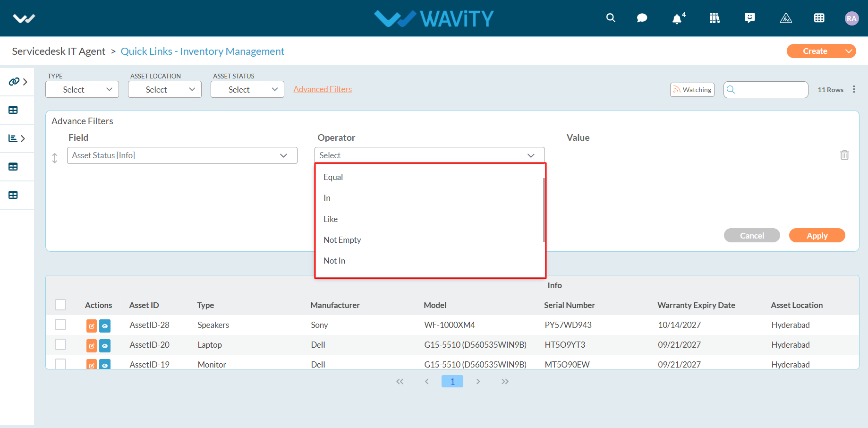The image size is (868, 428).
Task: Focus the table search input field
Action: pyautogui.click(x=766, y=90)
